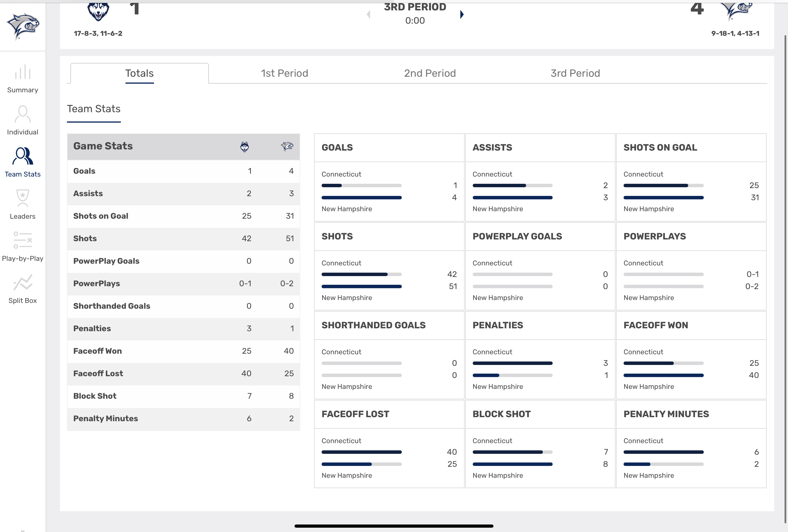Click the PENALTY MINUTES card title
788x532 pixels.
click(666, 414)
